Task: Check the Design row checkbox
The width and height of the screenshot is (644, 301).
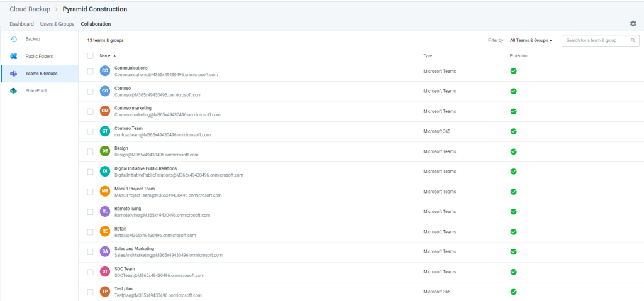Action: tap(91, 152)
